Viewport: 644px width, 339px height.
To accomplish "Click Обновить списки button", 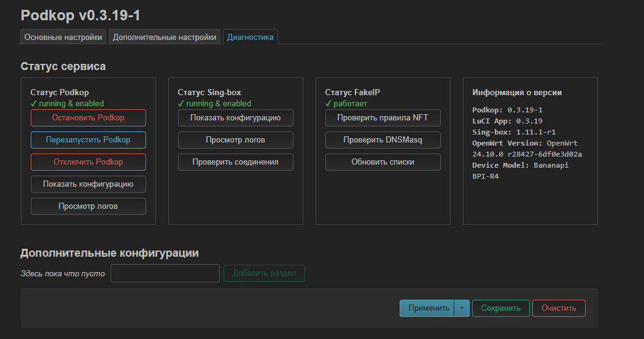I will (383, 162).
